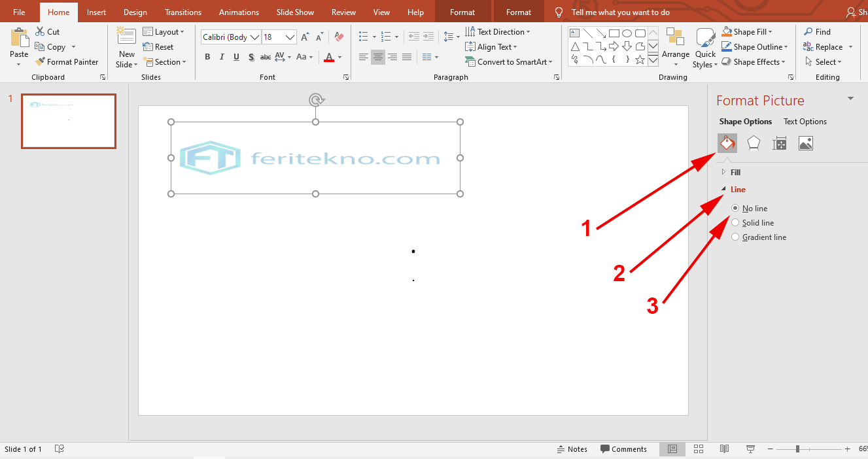This screenshot has width=868, height=459.
Task: Open the font name dropdown (Calibri)
Action: [x=255, y=37]
